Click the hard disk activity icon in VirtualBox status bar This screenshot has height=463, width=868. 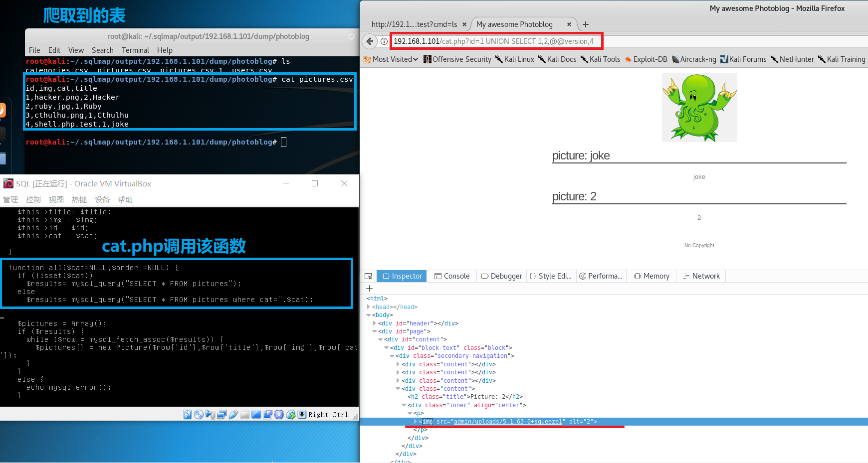[x=188, y=414]
